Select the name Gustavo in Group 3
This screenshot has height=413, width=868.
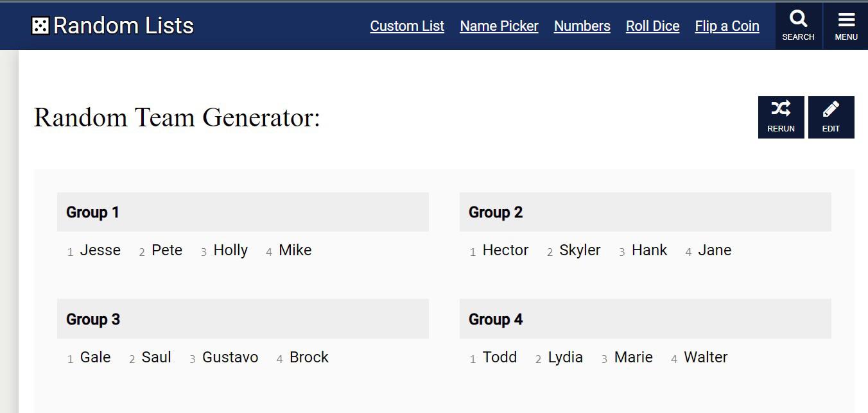point(230,357)
